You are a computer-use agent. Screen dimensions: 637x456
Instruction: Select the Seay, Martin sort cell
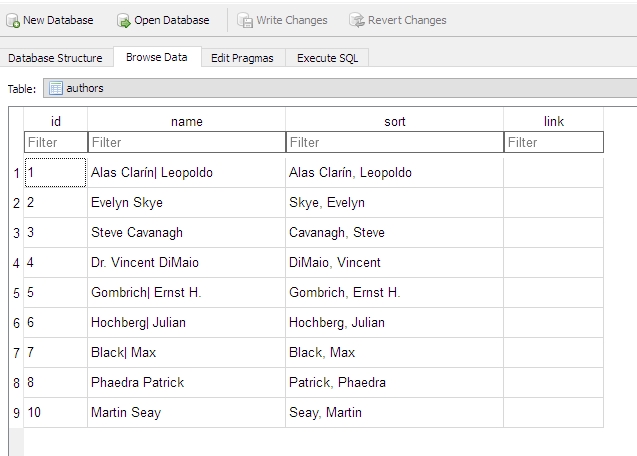[395, 413]
